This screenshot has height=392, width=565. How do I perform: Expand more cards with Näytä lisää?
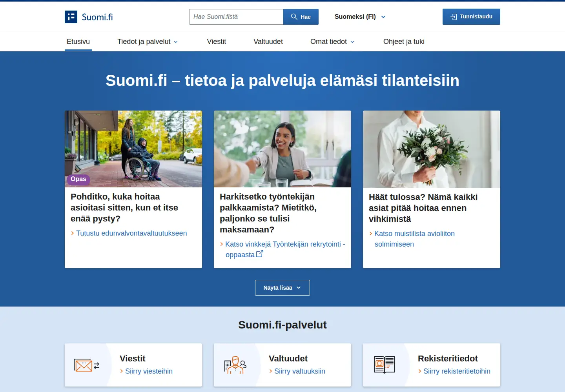coord(282,288)
